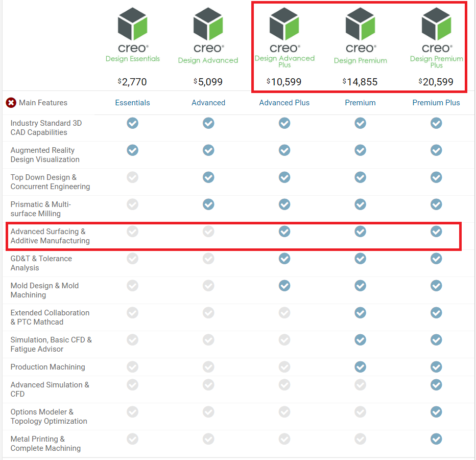Select "Advanced Surfacing & Additive Manufacturing" row label
This screenshot has height=460, width=476.
[50, 236]
